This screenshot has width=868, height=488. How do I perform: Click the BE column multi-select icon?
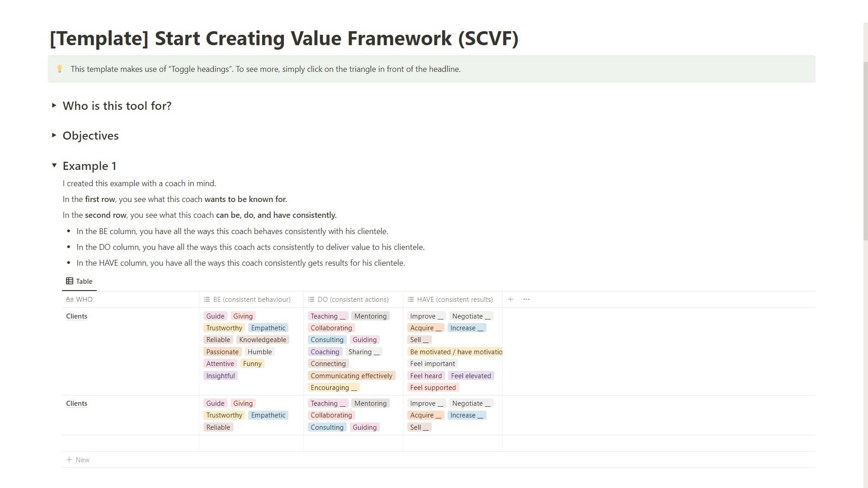pos(207,300)
